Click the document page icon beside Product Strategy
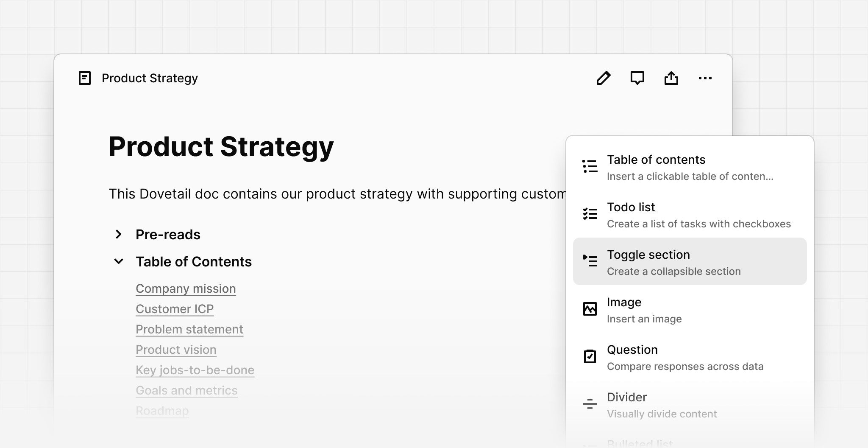The width and height of the screenshot is (868, 448). click(x=85, y=78)
